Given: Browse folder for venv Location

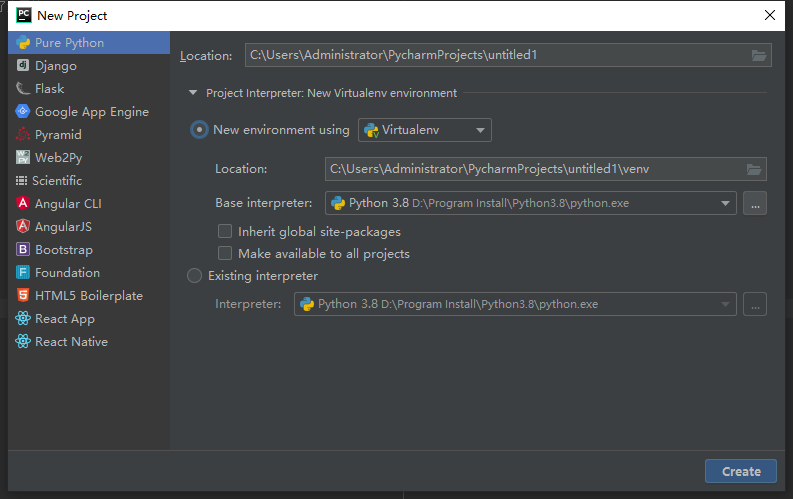Looking at the screenshot, I should pos(754,169).
